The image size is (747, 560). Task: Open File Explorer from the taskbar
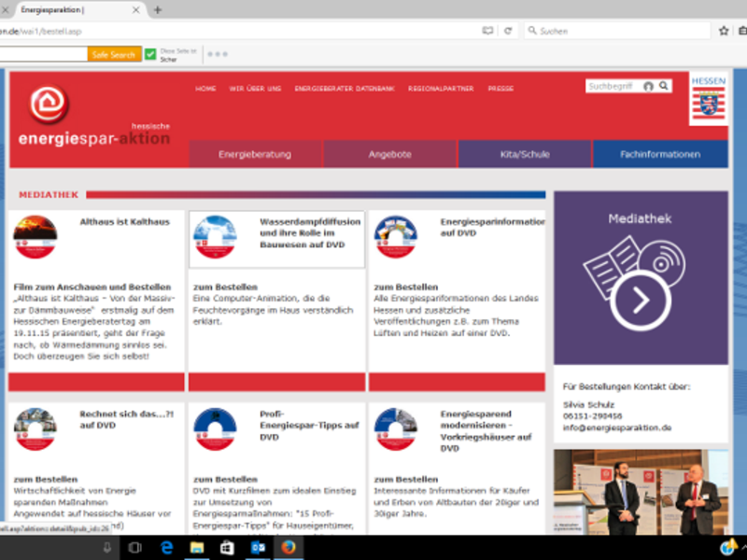[197, 548]
